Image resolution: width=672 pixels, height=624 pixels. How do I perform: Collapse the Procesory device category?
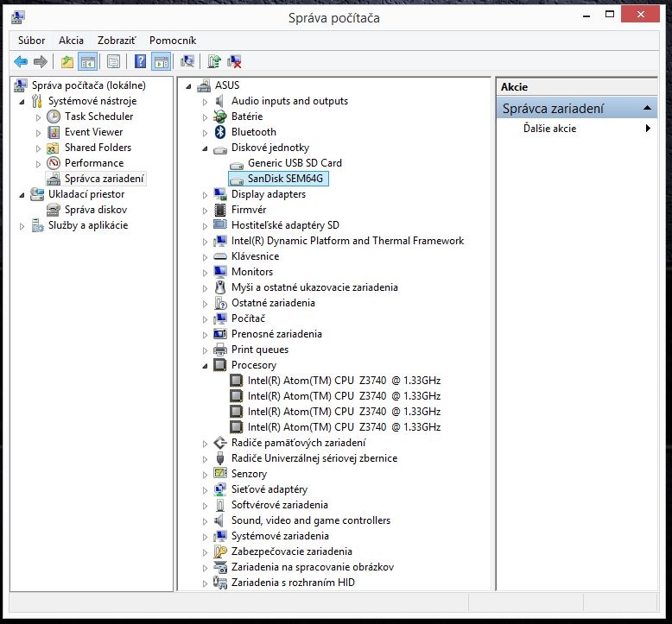206,365
